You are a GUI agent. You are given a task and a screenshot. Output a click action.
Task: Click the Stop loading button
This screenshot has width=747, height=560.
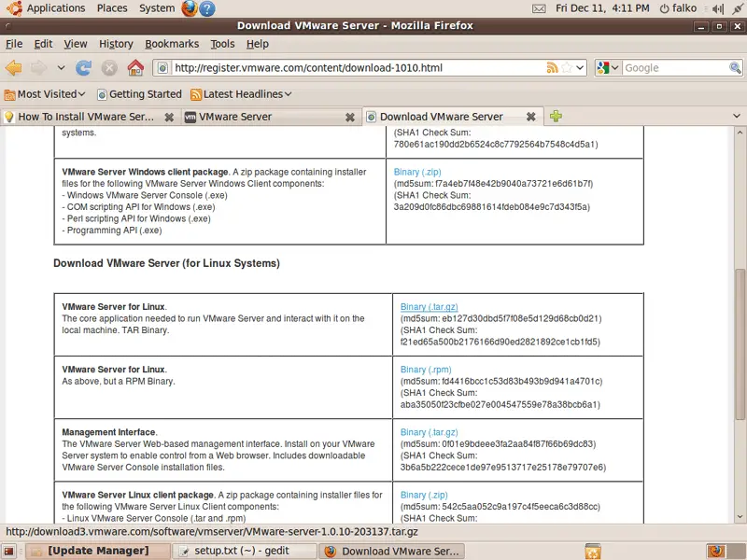click(x=109, y=68)
